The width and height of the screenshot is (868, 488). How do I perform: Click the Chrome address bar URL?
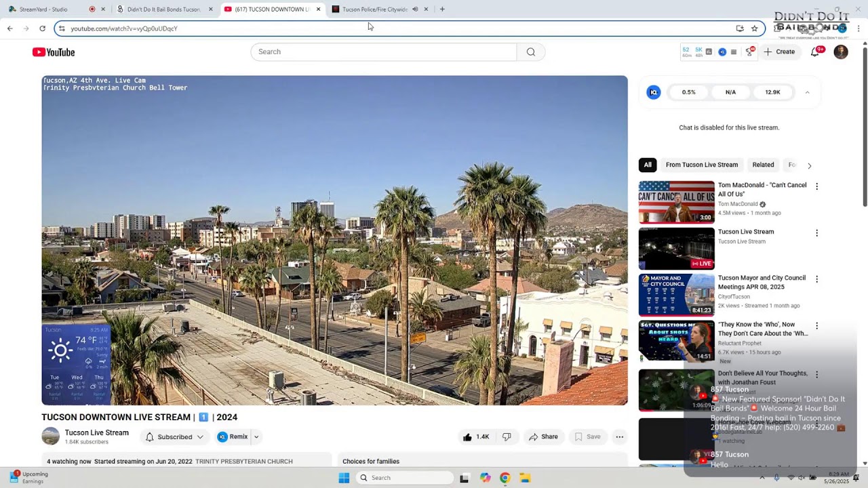(124, 28)
